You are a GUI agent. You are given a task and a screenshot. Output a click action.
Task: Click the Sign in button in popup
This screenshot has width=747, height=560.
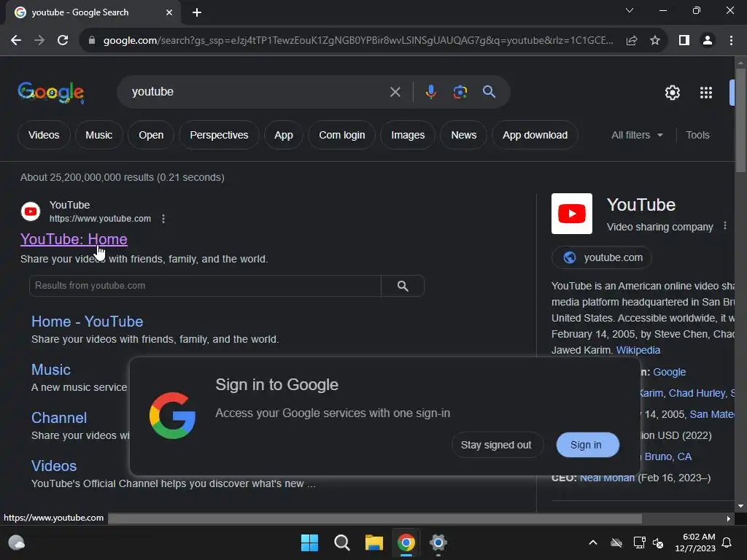tap(587, 445)
